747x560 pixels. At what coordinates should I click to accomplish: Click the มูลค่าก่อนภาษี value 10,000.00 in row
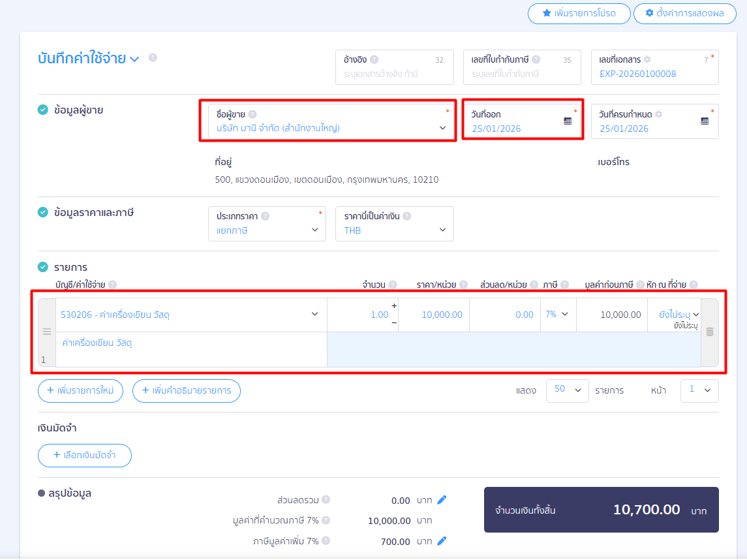tap(620, 315)
